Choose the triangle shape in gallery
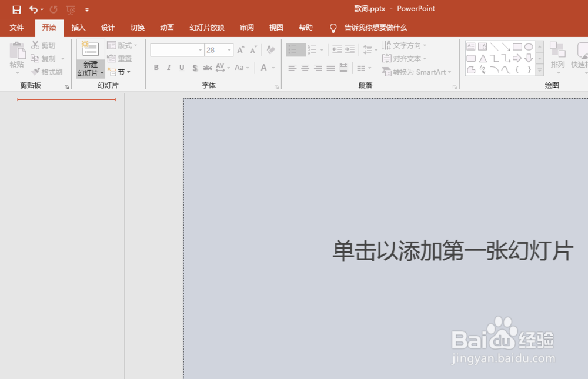Screen dimensions: 588x379 483,58
